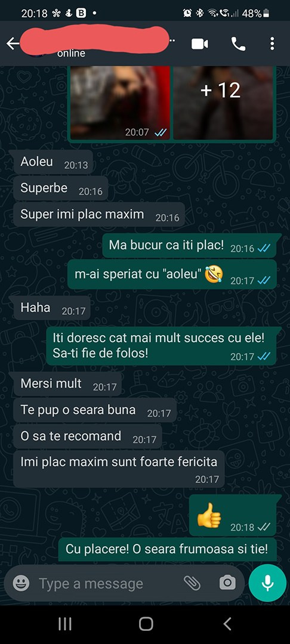Screen dimensions: 290x644
Task: Start a voice call
Action: pos(238,44)
